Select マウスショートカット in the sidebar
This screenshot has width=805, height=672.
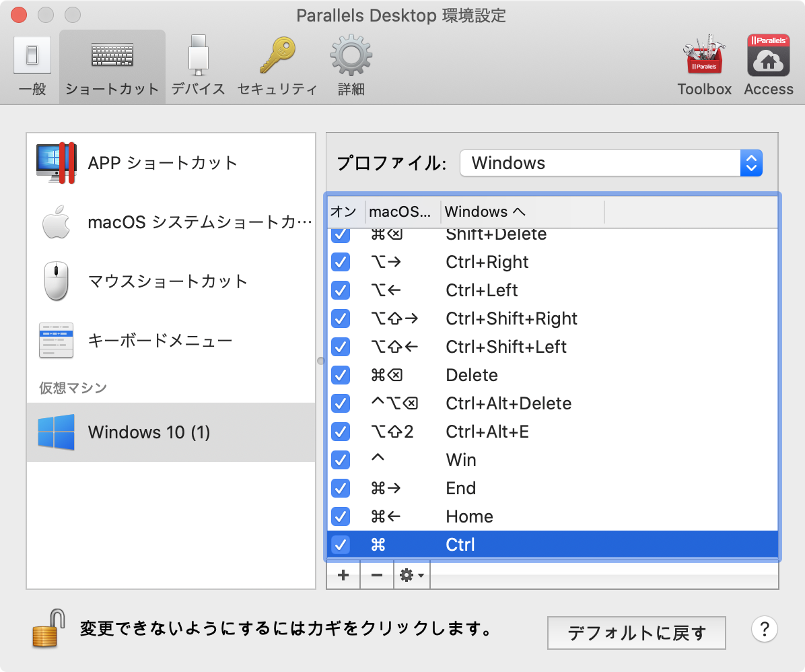pos(171,281)
